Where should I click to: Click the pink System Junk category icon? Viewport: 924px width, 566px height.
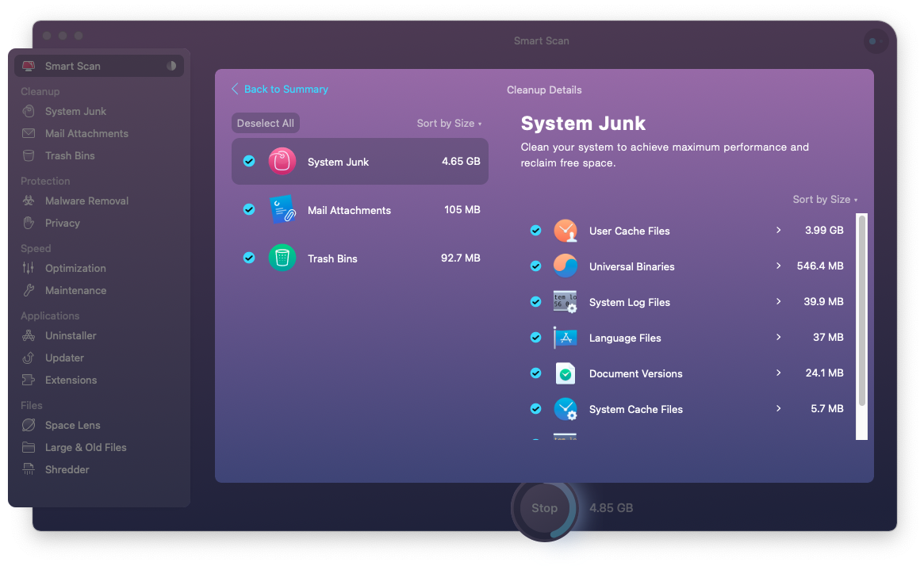tap(282, 162)
